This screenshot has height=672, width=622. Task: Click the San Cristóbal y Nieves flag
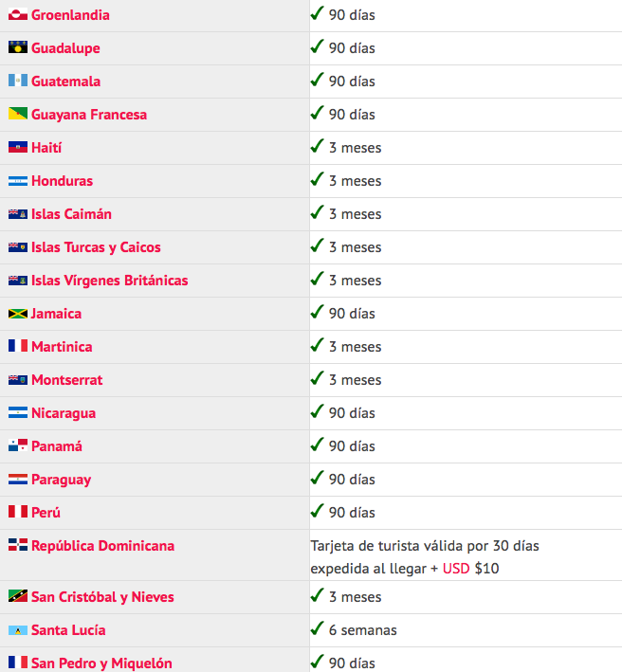tap(18, 597)
